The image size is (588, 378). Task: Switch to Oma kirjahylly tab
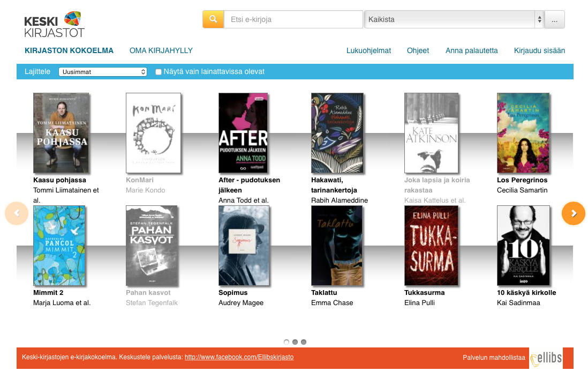(x=161, y=51)
